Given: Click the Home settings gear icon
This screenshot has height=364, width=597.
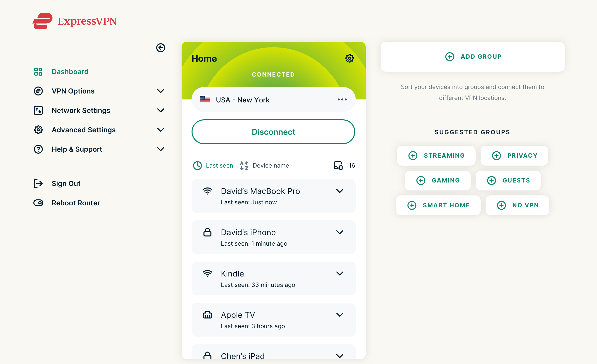Looking at the screenshot, I should pyautogui.click(x=350, y=58).
